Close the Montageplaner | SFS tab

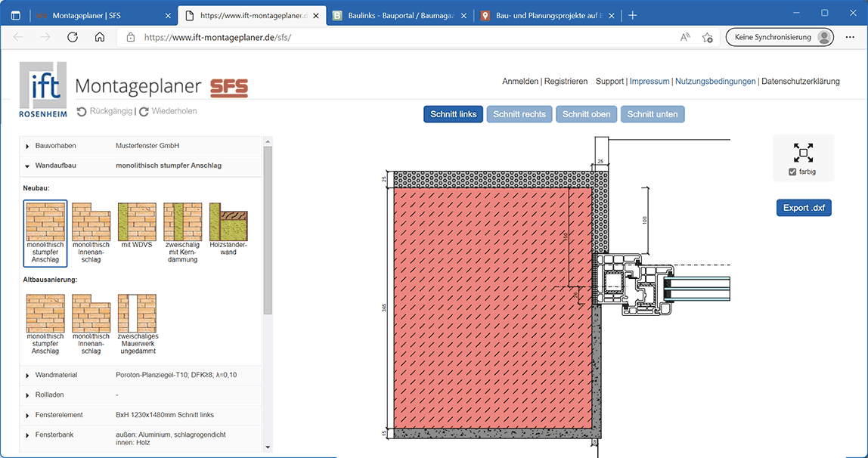[x=169, y=16]
